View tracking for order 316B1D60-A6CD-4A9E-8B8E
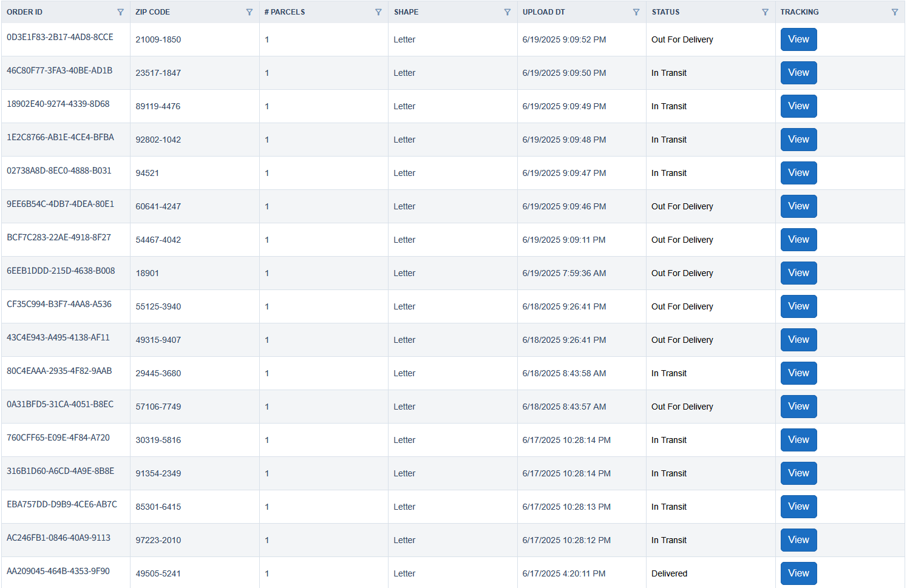Image resolution: width=907 pixels, height=588 pixels. [798, 473]
